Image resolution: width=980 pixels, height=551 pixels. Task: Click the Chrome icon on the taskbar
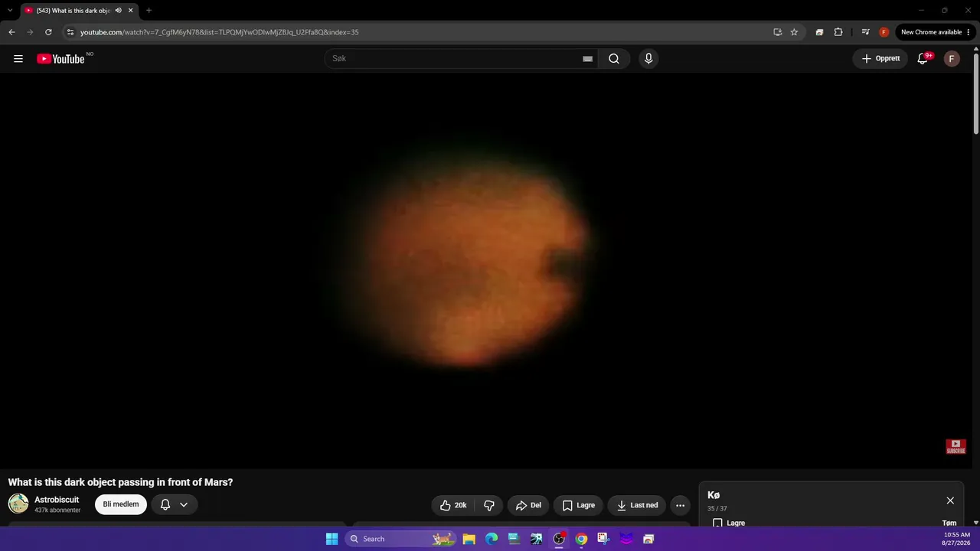coord(581,539)
